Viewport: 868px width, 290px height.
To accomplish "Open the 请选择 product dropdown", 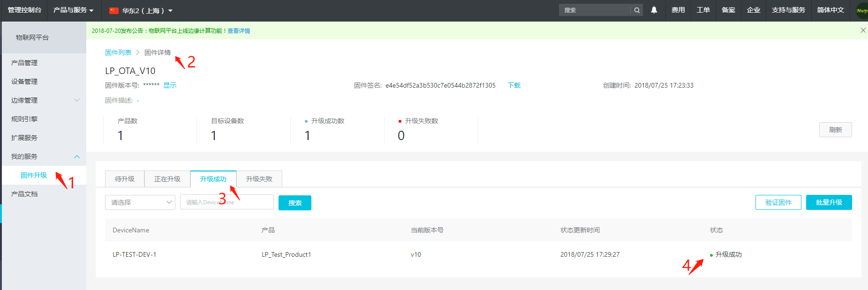I will coord(140,202).
